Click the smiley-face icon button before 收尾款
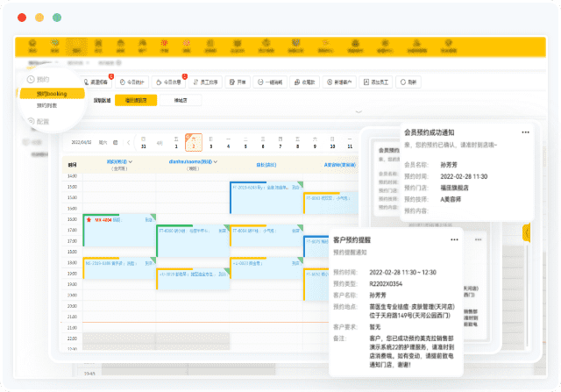This screenshot has height=392, width=561. 270,82
